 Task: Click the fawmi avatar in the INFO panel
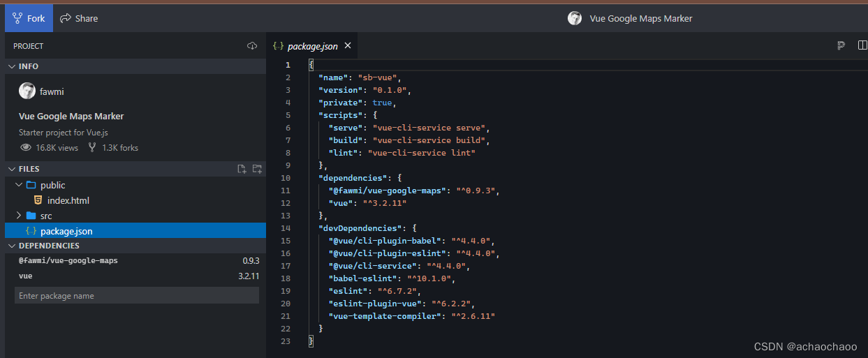[27, 91]
